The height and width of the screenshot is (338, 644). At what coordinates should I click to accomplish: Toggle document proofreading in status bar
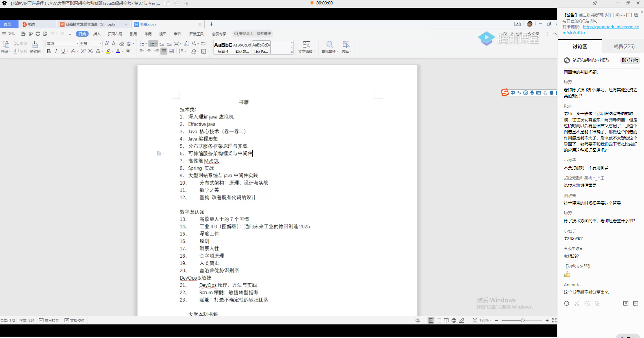[x=74, y=320]
